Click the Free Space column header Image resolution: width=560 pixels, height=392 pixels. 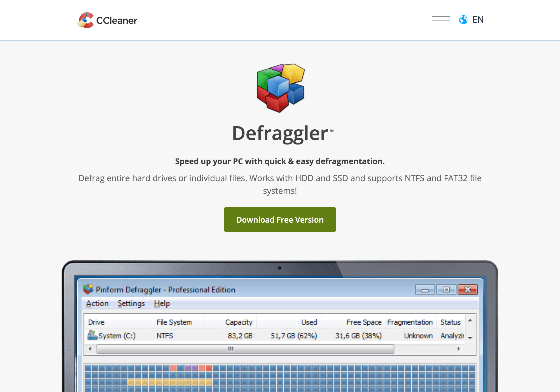[x=353, y=322]
